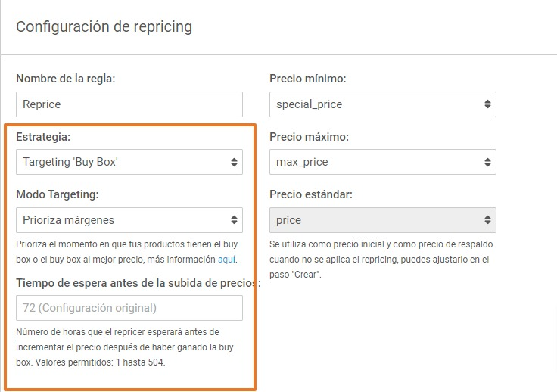Click the arrows icon in Precio máximo select

(x=487, y=162)
